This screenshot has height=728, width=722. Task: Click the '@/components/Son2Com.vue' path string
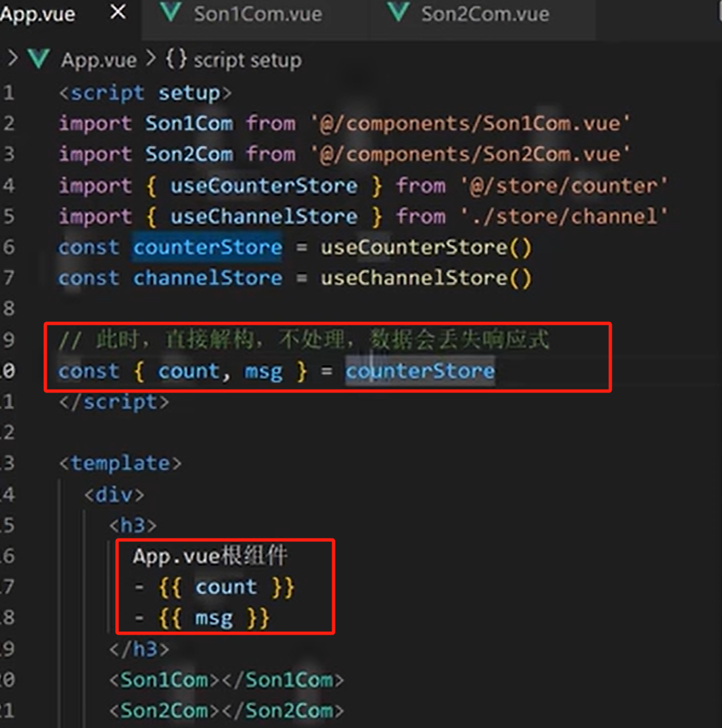pyautogui.click(x=470, y=154)
